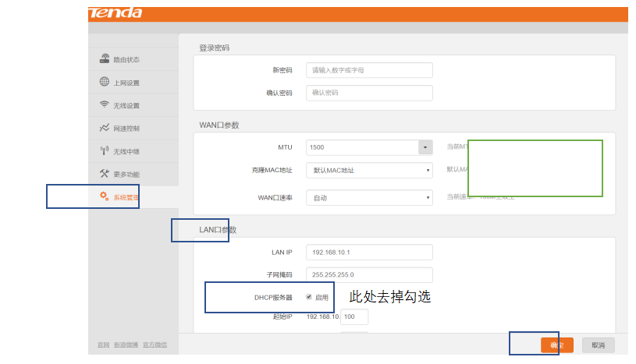Click the 网速控制 speed graph icon
Screen dimensions: 636x364
click(x=104, y=128)
